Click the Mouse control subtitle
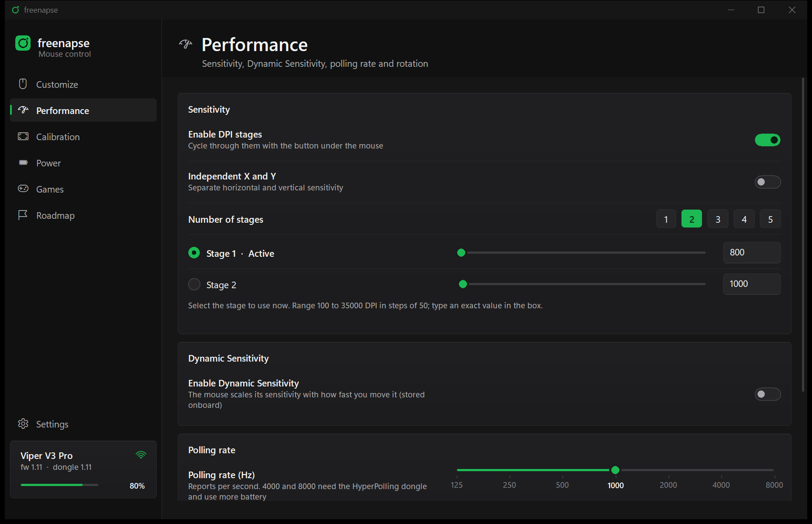Screen dimensions: 812x524 click(x=65, y=54)
